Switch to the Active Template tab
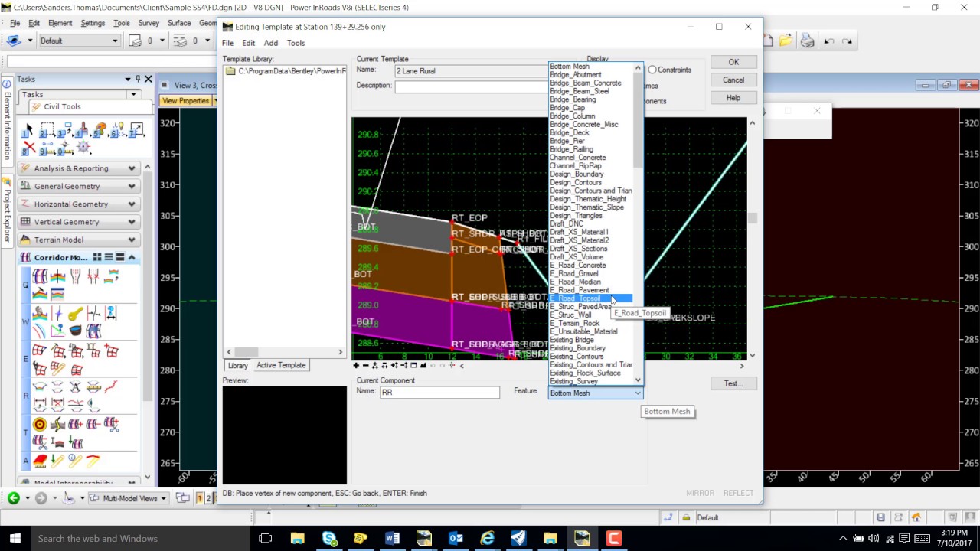 tap(281, 365)
